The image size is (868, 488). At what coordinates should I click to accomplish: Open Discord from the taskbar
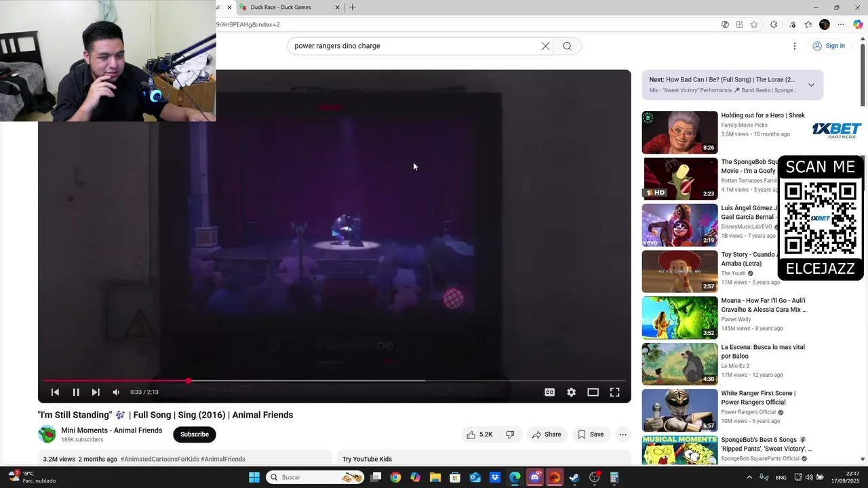(535, 477)
